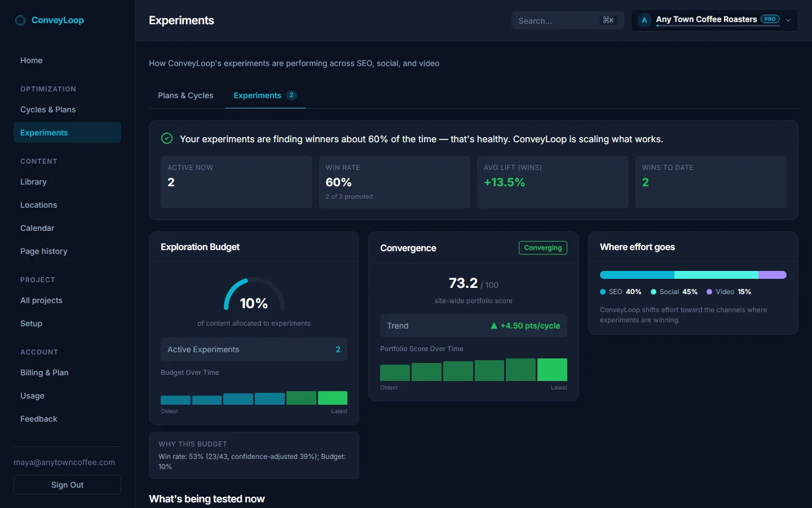The image size is (812, 508).
Task: Switch to the Plans & Cycles tab
Action: pyautogui.click(x=186, y=95)
